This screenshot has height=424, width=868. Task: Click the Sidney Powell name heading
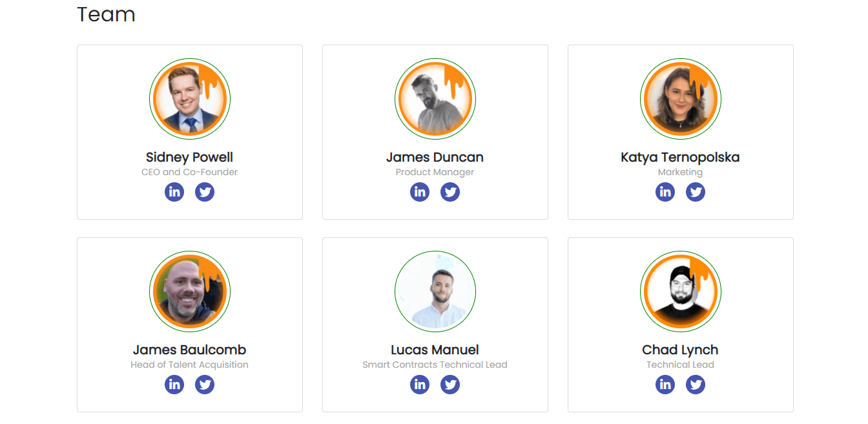tap(190, 157)
